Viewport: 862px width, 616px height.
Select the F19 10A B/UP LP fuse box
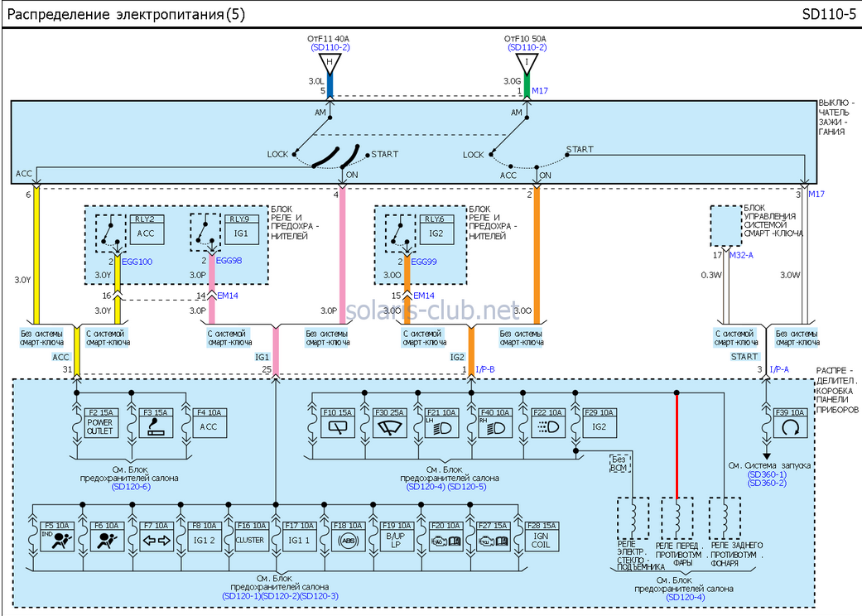(397, 537)
